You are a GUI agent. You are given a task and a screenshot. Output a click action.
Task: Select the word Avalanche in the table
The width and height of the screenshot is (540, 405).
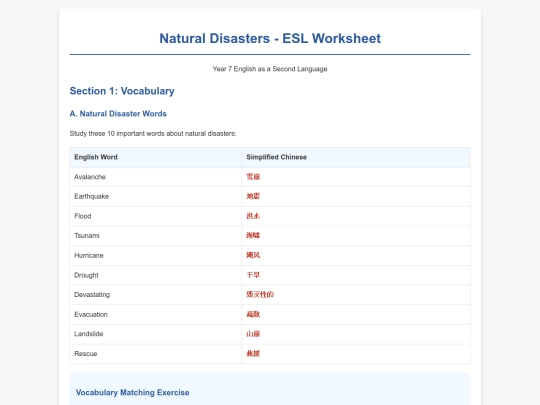click(x=90, y=177)
